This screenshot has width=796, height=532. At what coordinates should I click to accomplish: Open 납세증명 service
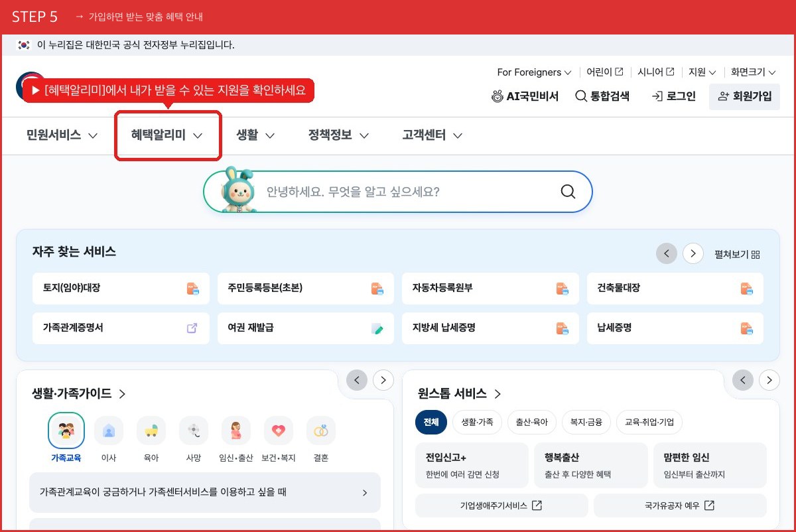(675, 328)
